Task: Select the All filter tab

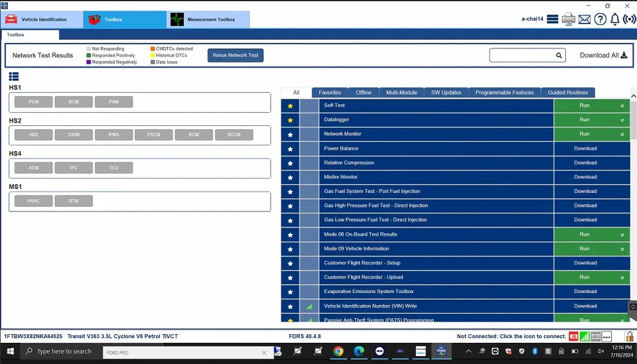Action: pos(296,93)
